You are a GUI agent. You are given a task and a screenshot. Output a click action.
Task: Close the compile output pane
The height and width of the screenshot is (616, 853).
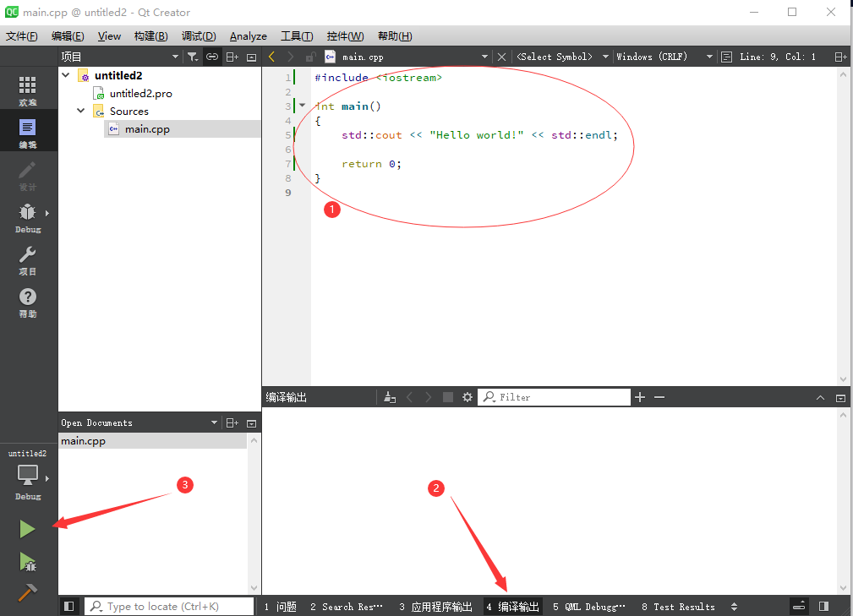pyautogui.click(x=840, y=398)
